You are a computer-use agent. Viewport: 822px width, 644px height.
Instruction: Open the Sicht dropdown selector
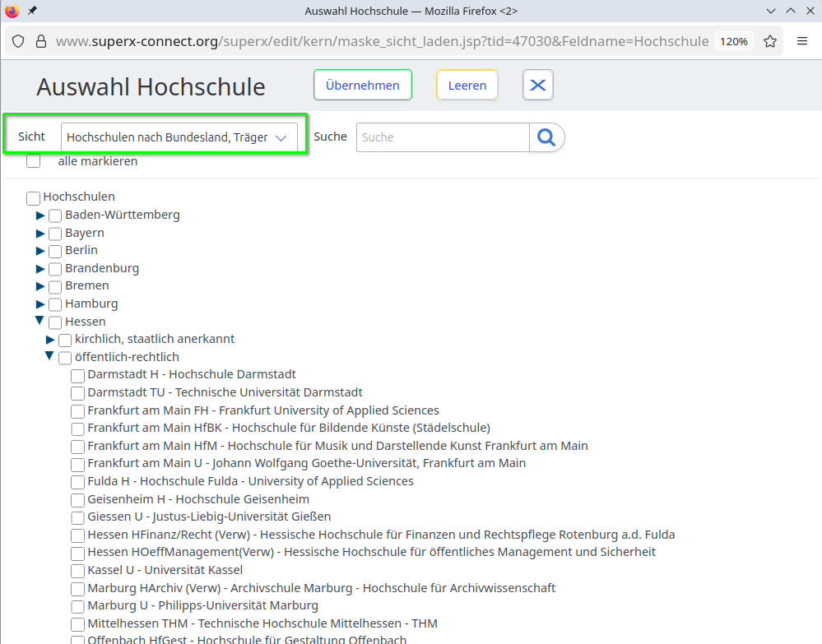point(179,137)
